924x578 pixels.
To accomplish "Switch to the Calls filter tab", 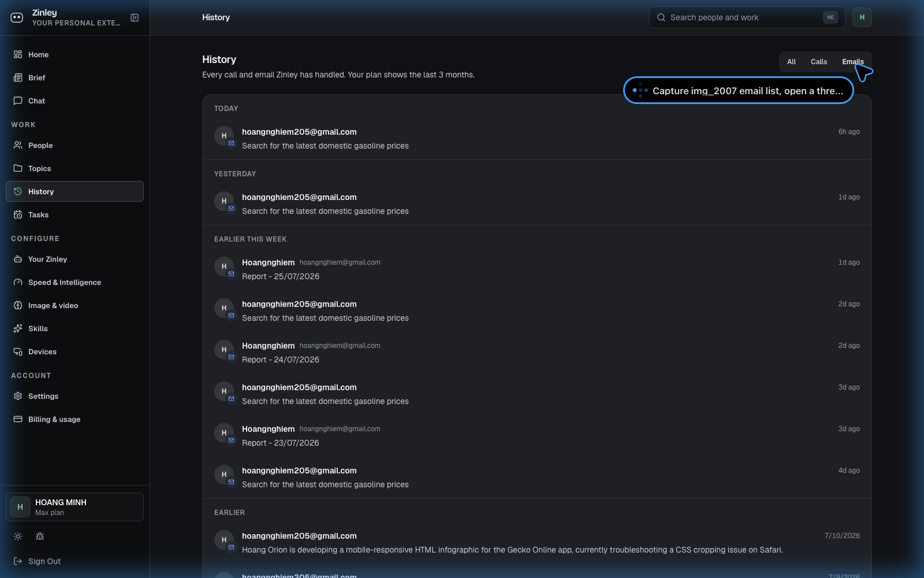I will pos(819,62).
